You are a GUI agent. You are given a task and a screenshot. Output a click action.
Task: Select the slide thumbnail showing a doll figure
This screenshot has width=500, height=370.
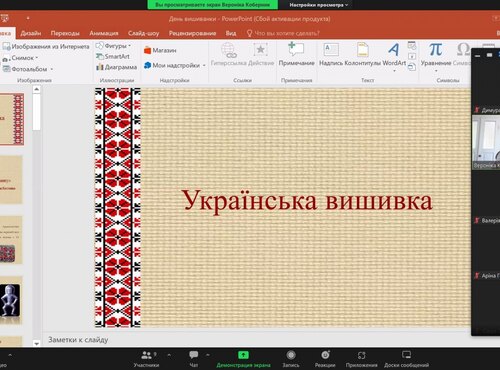coord(11,300)
